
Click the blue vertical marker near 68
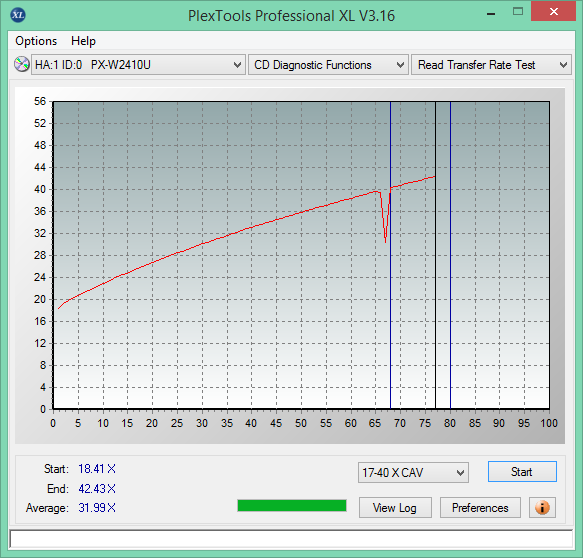[x=390, y=255]
